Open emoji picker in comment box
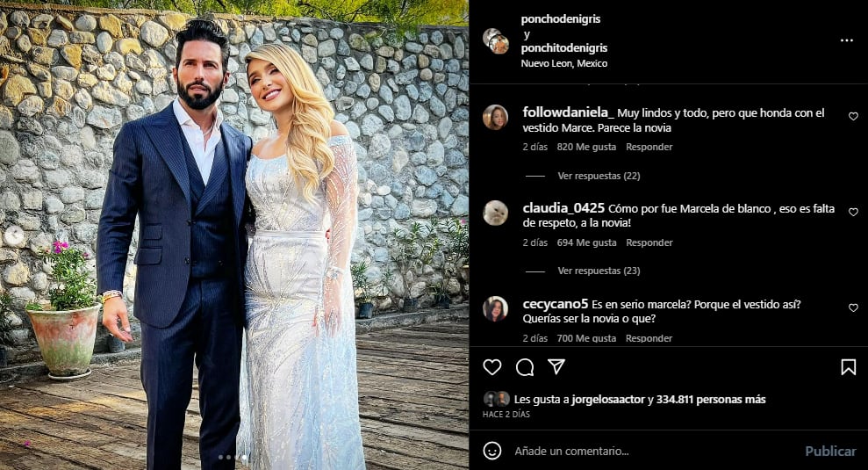 492,451
